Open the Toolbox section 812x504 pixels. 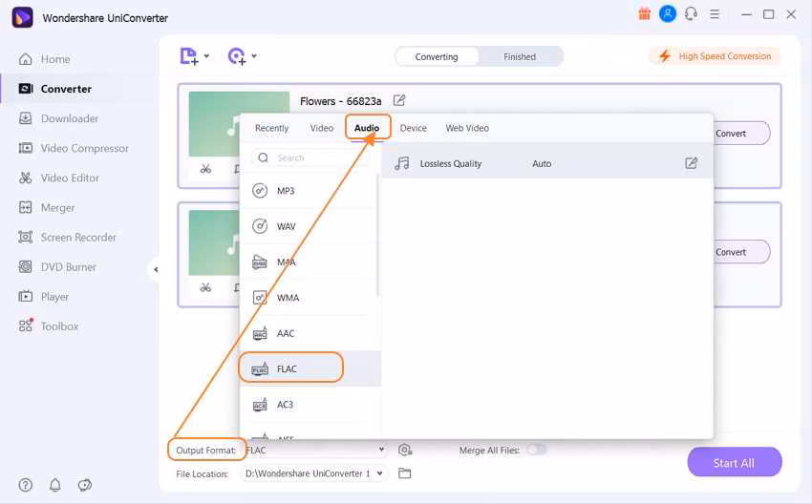(48, 326)
